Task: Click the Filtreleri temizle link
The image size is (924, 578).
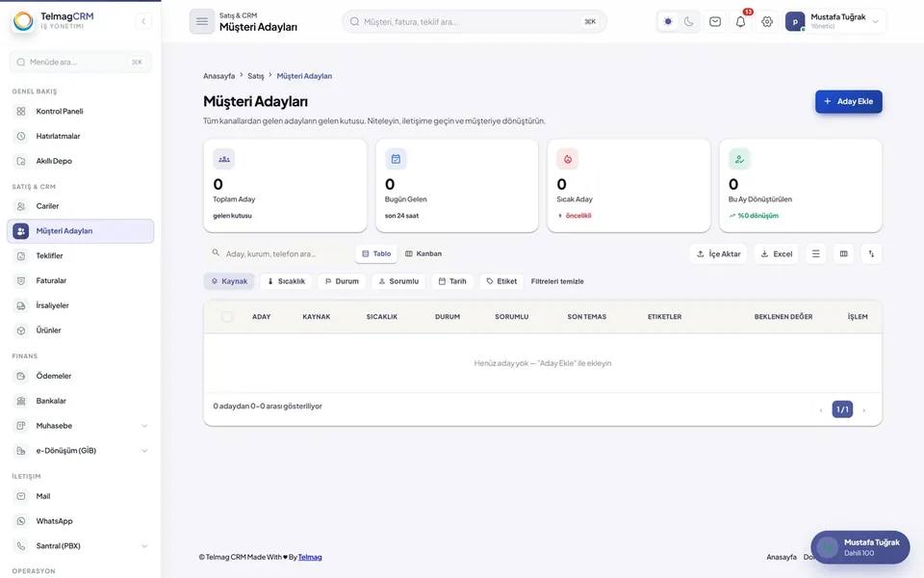Action: click(x=557, y=281)
